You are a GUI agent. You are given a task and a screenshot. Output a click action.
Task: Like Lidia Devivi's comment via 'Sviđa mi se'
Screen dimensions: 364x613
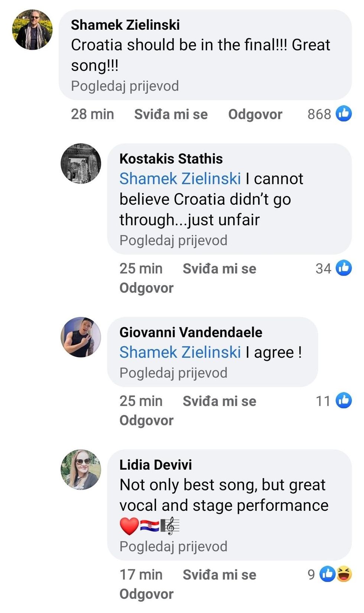[219, 575]
